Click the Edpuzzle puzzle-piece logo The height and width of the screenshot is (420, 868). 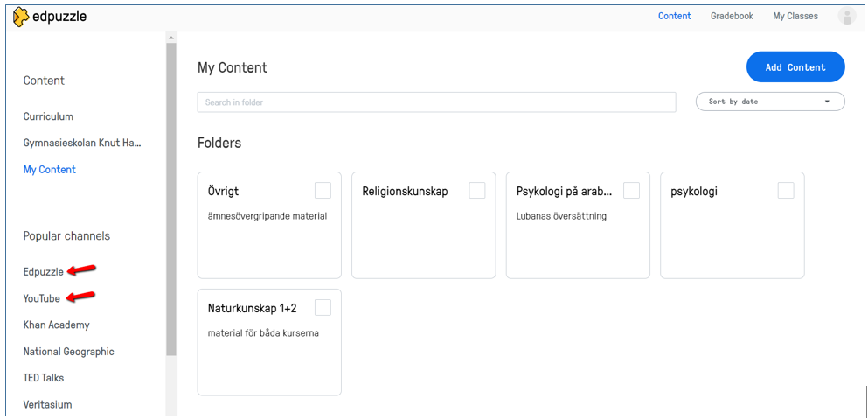21,17
